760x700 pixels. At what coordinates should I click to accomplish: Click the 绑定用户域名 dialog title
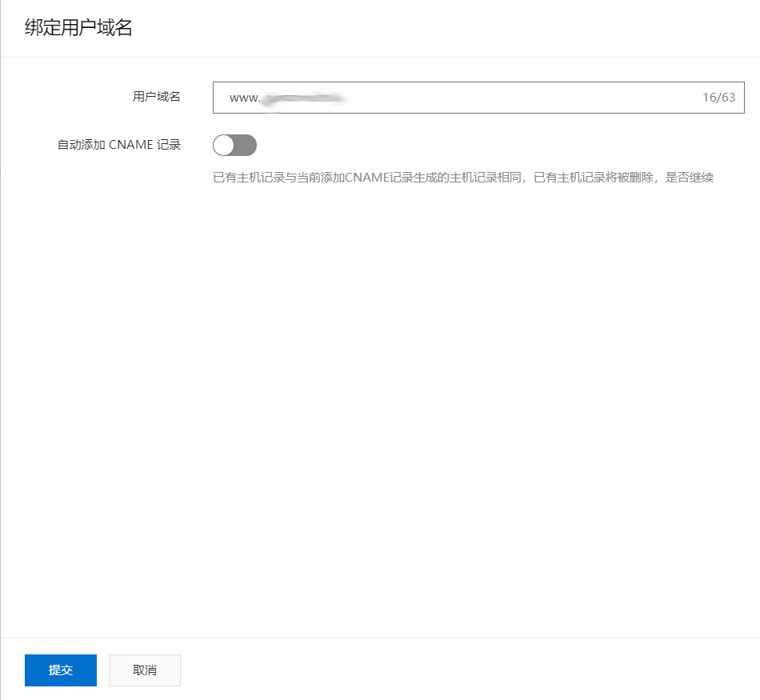point(78,29)
